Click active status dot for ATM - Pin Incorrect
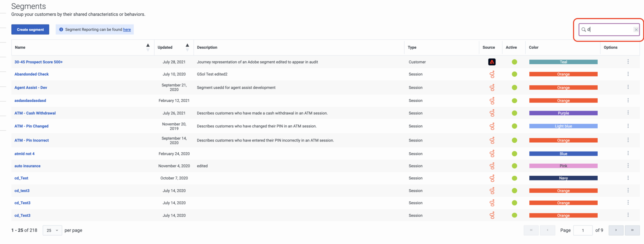This screenshot has width=644, height=244. (514, 140)
